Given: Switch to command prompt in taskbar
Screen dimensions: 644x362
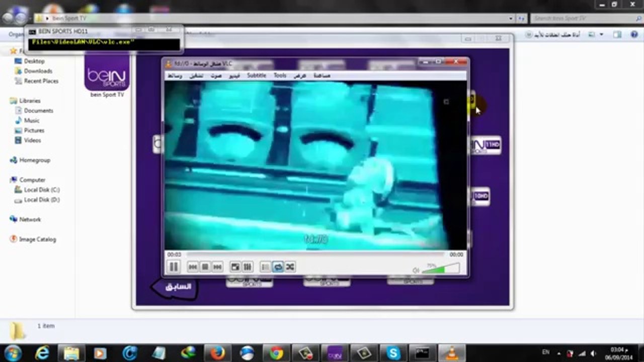Looking at the screenshot, I should [422, 353].
